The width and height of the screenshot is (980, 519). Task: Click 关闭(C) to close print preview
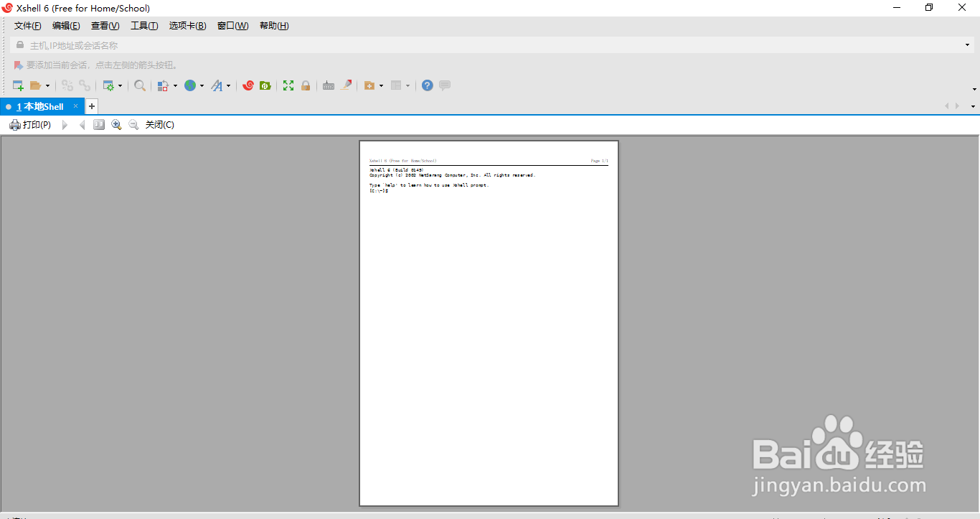[160, 125]
